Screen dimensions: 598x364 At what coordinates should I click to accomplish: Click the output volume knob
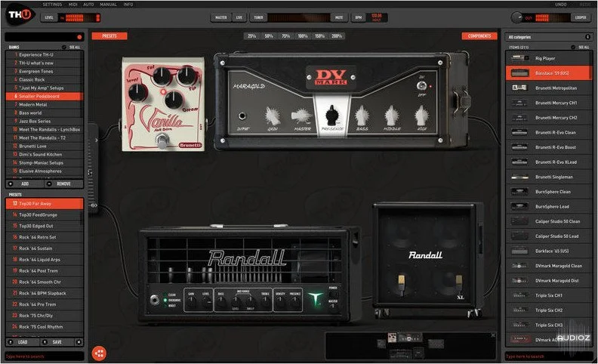tap(517, 17)
